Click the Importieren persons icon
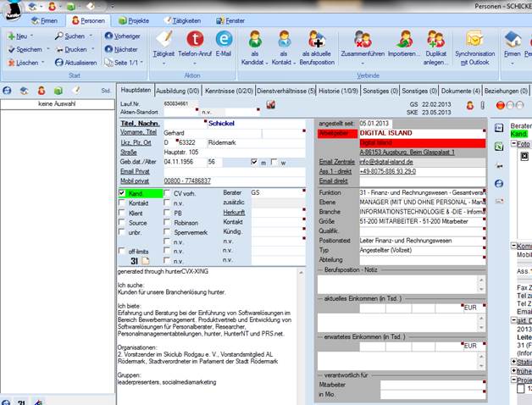 point(403,39)
